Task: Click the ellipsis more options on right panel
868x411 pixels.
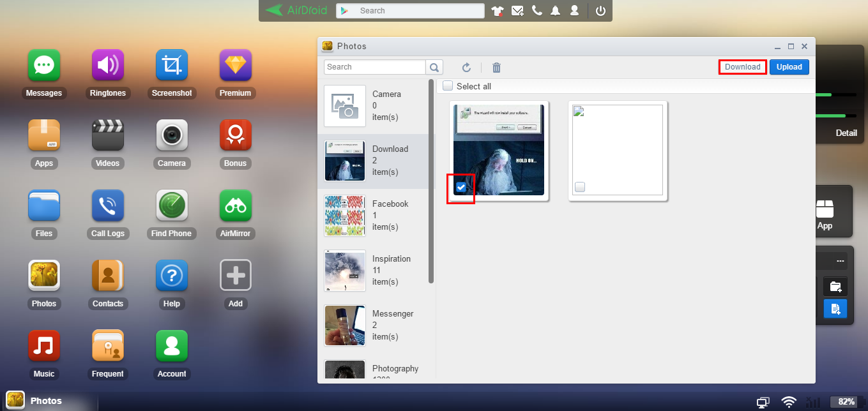Action: [x=841, y=261]
